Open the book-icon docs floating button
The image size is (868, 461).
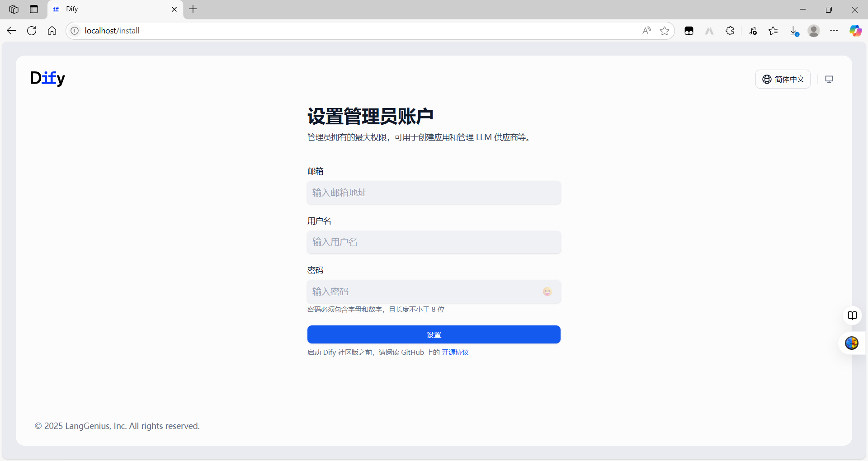coord(852,315)
